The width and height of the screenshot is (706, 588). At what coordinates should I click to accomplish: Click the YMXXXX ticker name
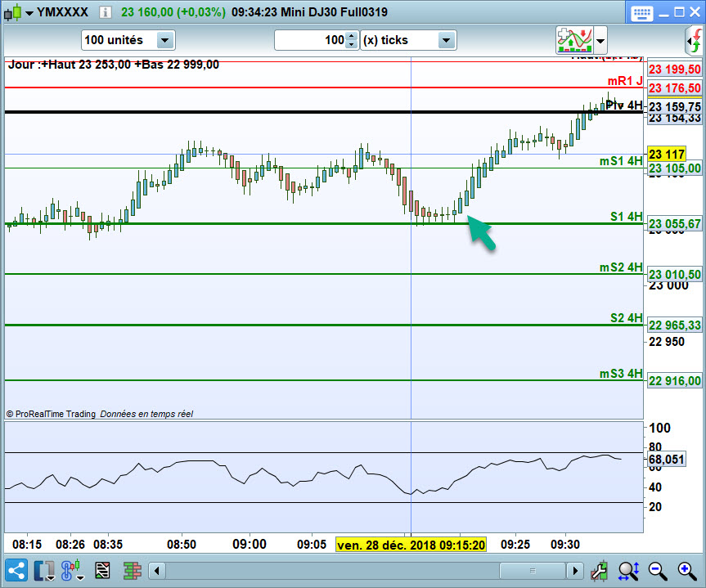click(x=63, y=12)
